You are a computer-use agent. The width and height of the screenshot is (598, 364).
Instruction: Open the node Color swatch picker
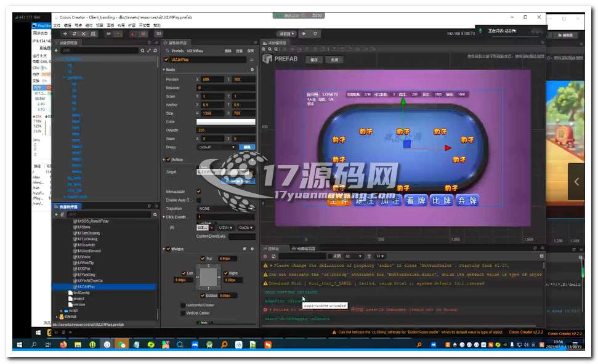[x=226, y=121]
